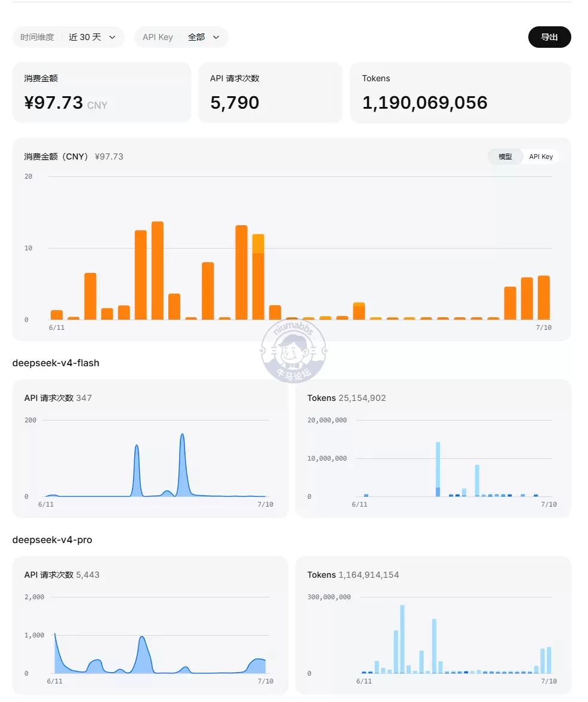Switch chart grouping to 模型 tab
Screen dimensions: 588x702
[x=505, y=157]
